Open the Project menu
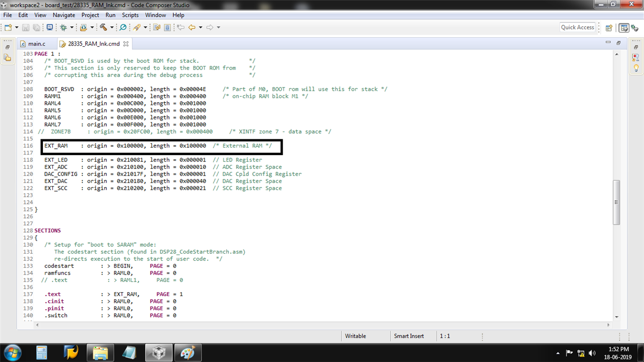 90,15
